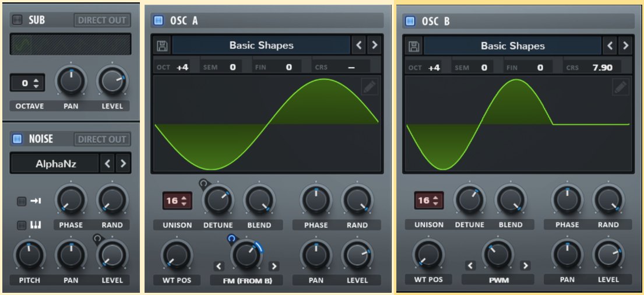
Task: Adjust OSC B unison voices stepper
Action: (x=435, y=201)
